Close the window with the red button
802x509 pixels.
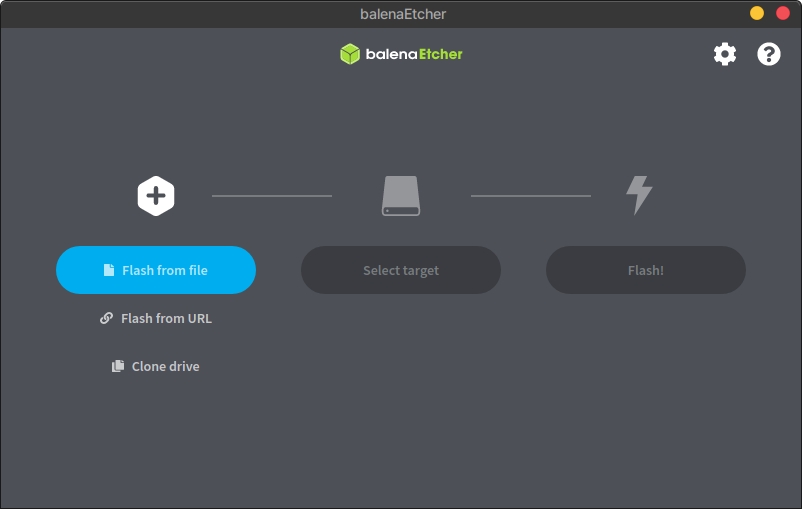pos(783,13)
